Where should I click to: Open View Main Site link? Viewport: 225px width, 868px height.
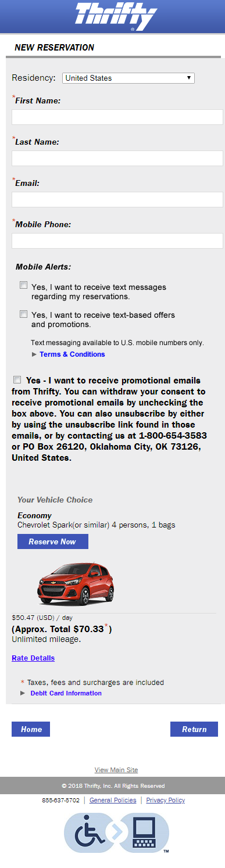116,770
